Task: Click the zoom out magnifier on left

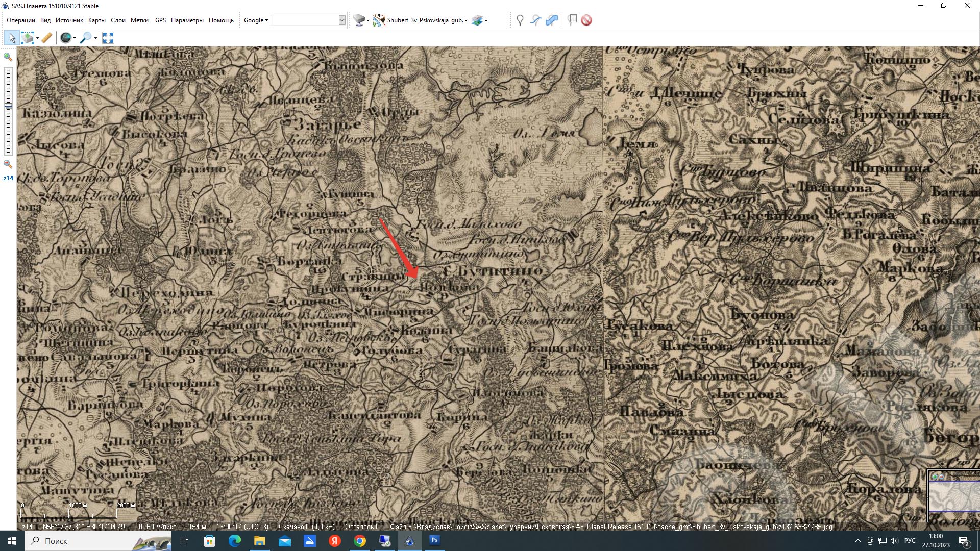Action: click(x=8, y=164)
